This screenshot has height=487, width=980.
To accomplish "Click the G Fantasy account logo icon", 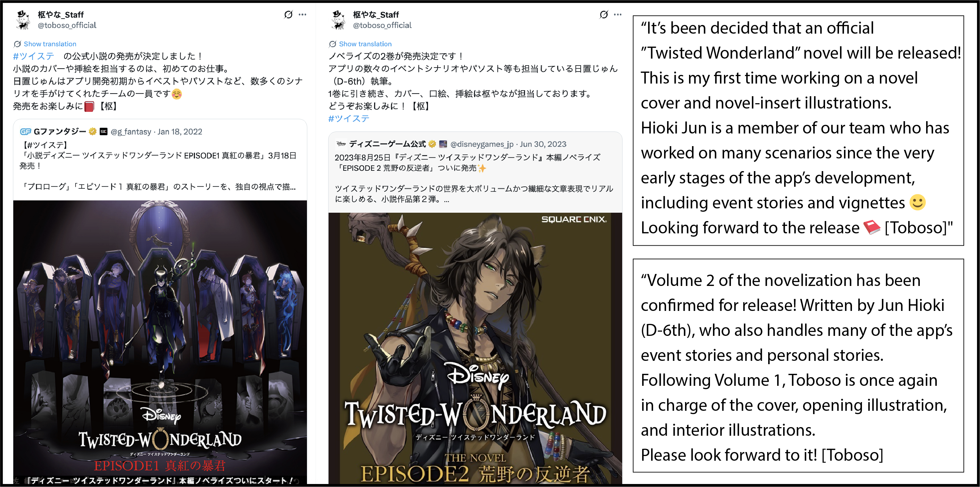I will pos(26,132).
